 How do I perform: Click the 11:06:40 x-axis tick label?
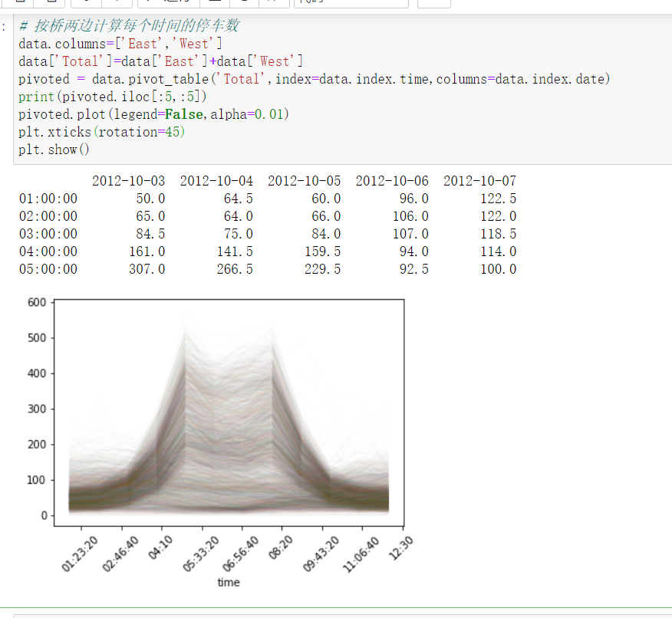361,554
